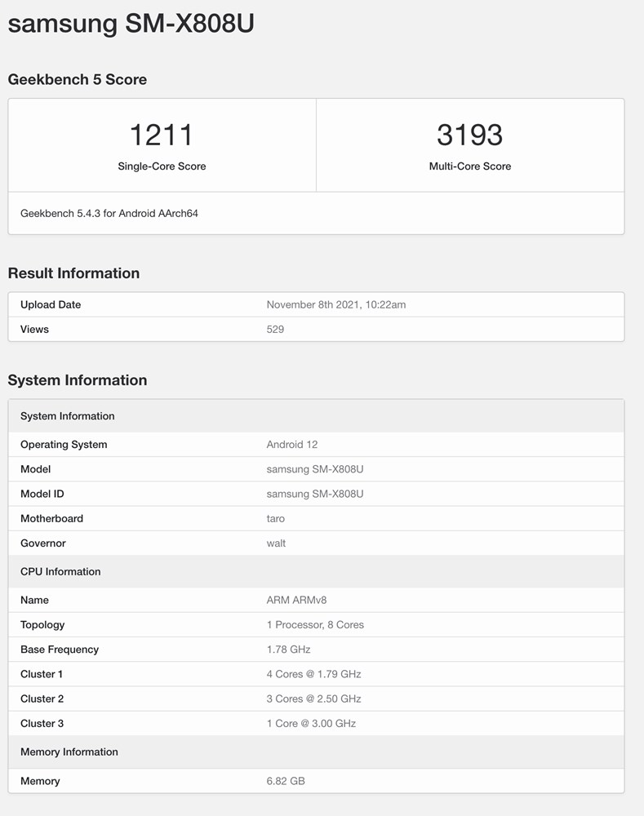Select the '3 Cores @ 2.50 GHz' value

314,698
